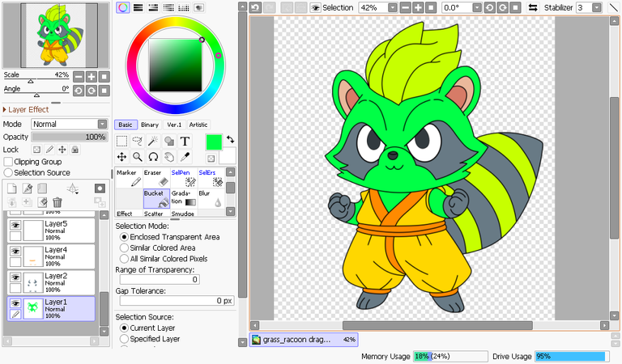The height and width of the screenshot is (364, 622).
Task: Hide Layer5 using its eye icon
Action: click(15, 226)
